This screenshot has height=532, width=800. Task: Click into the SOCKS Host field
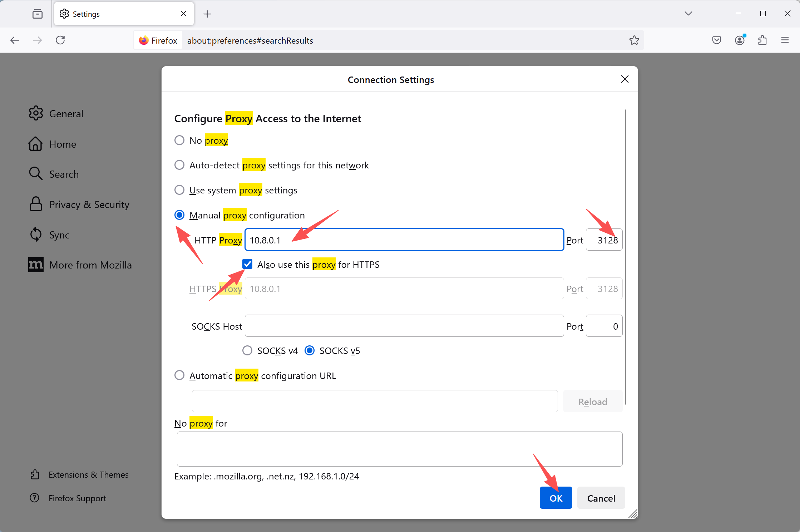[404, 326]
